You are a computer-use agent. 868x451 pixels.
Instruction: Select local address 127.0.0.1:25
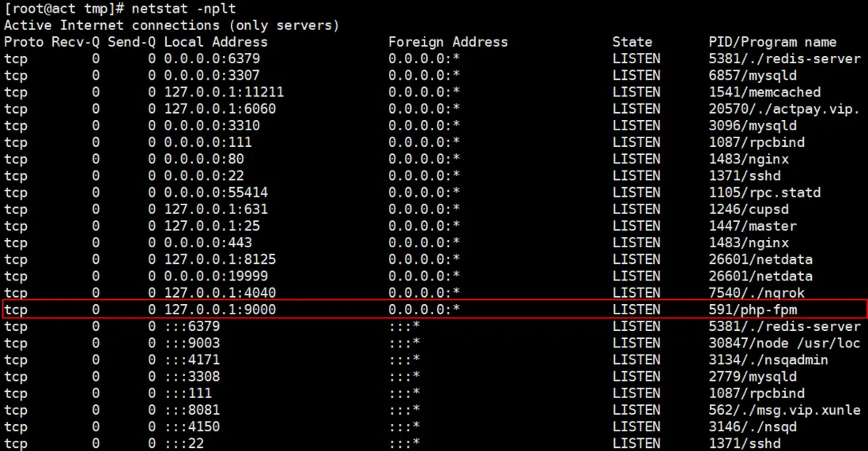[x=212, y=226]
